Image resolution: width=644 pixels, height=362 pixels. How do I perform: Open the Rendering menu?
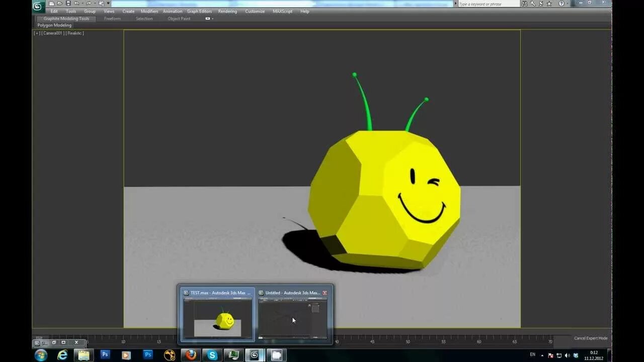point(227,11)
